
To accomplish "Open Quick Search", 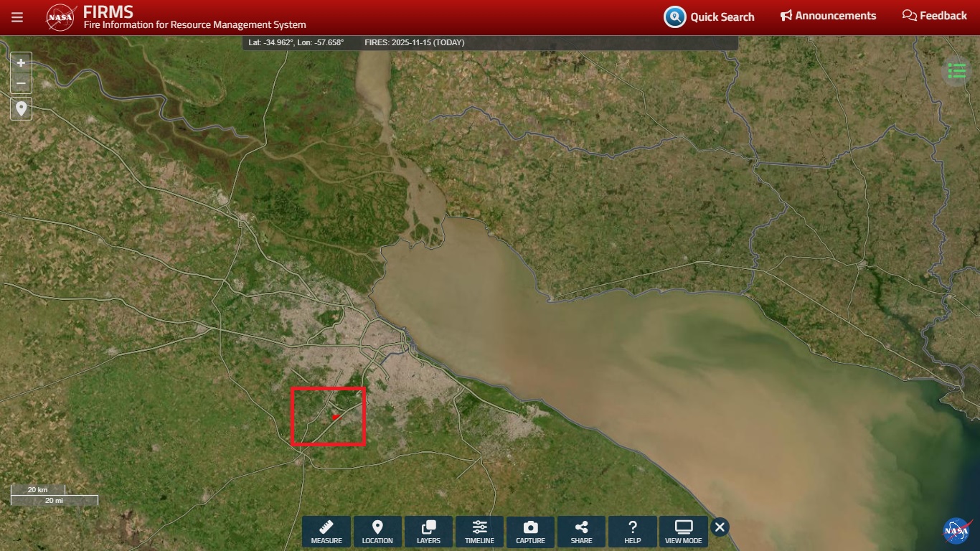I will (x=709, y=17).
